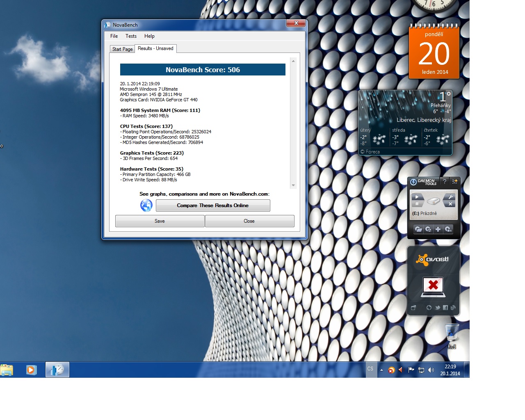This screenshot has height=420, width=525.
Task: Click the AMD Sempron 145 processor line
Action: 151,94
